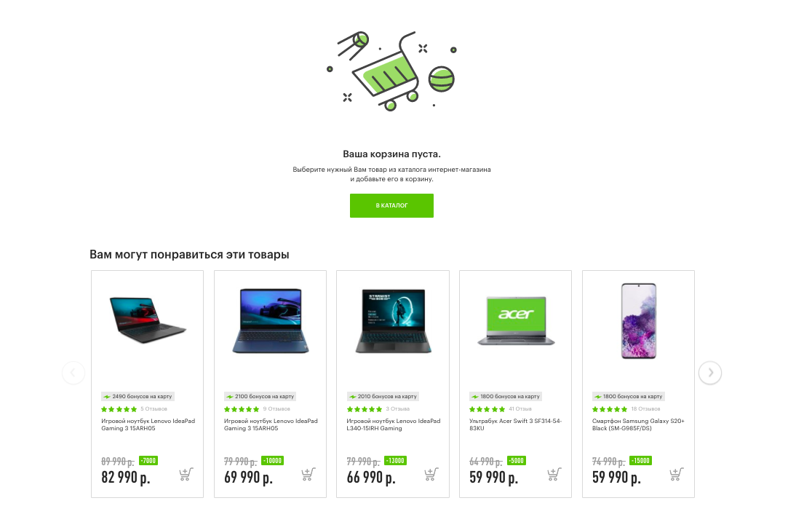Read the 41 Отзыв reviews for Acer
This screenshot has width=812, height=506.
point(520,409)
